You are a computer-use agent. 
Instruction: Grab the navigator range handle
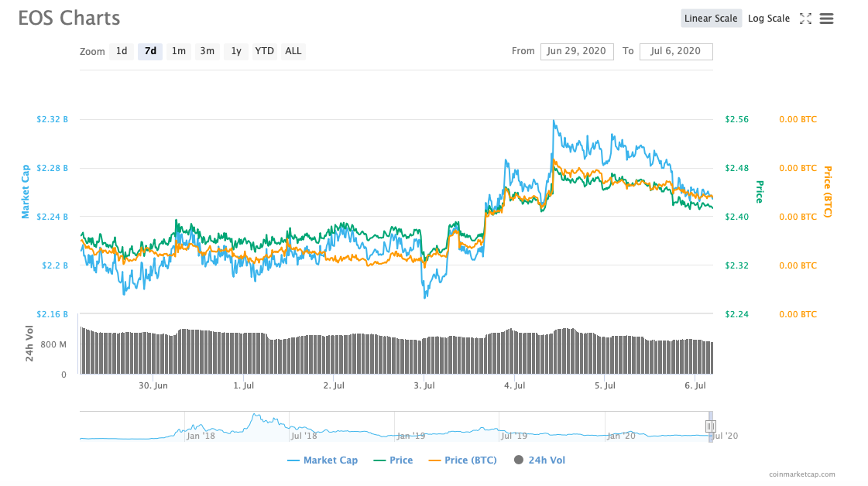coord(710,426)
